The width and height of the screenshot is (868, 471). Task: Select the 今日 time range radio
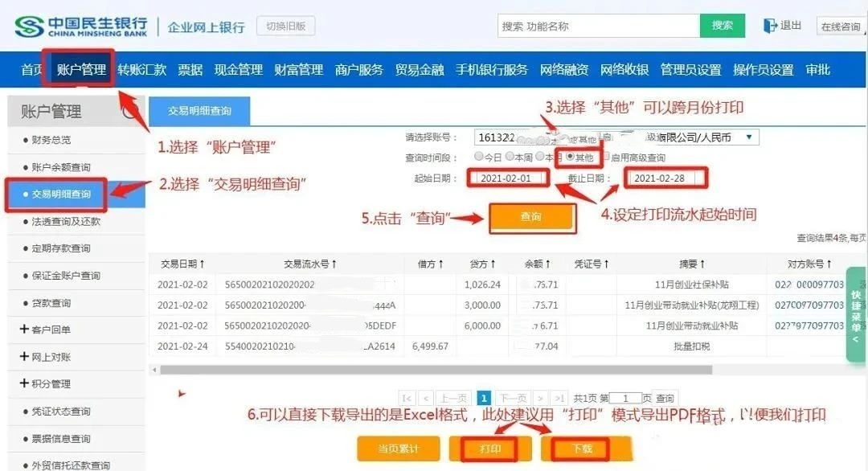pos(479,157)
